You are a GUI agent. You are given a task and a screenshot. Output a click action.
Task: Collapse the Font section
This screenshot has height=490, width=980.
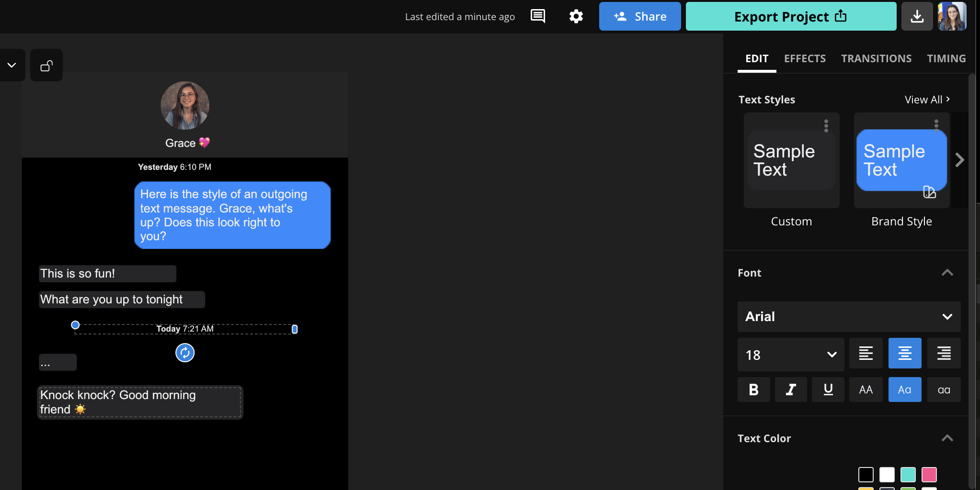947,273
